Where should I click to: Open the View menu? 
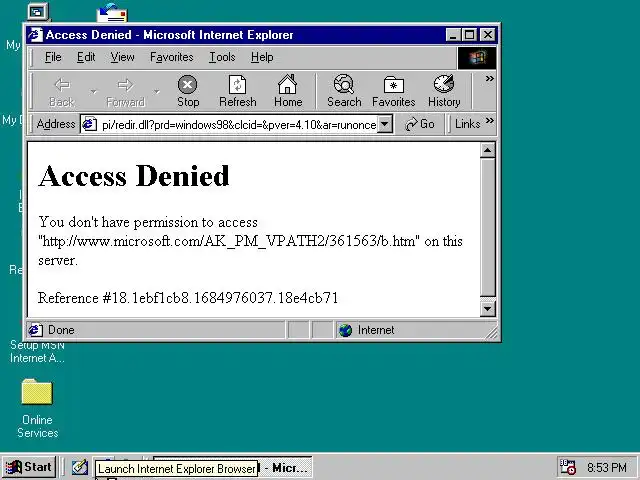tap(122, 57)
